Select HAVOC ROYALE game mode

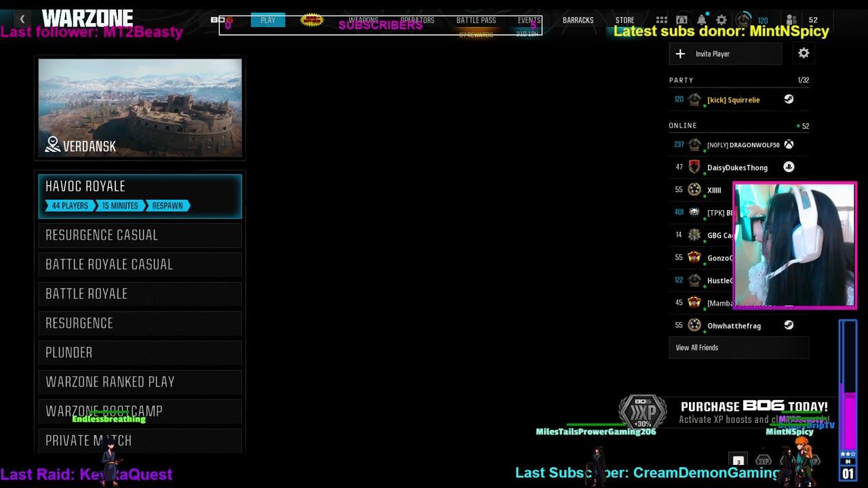click(140, 197)
